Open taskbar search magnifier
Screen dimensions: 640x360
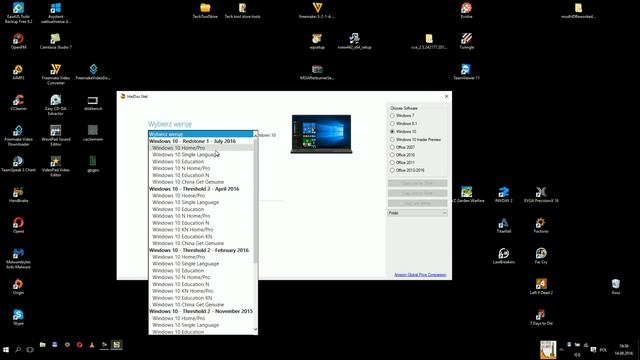click(x=18, y=350)
